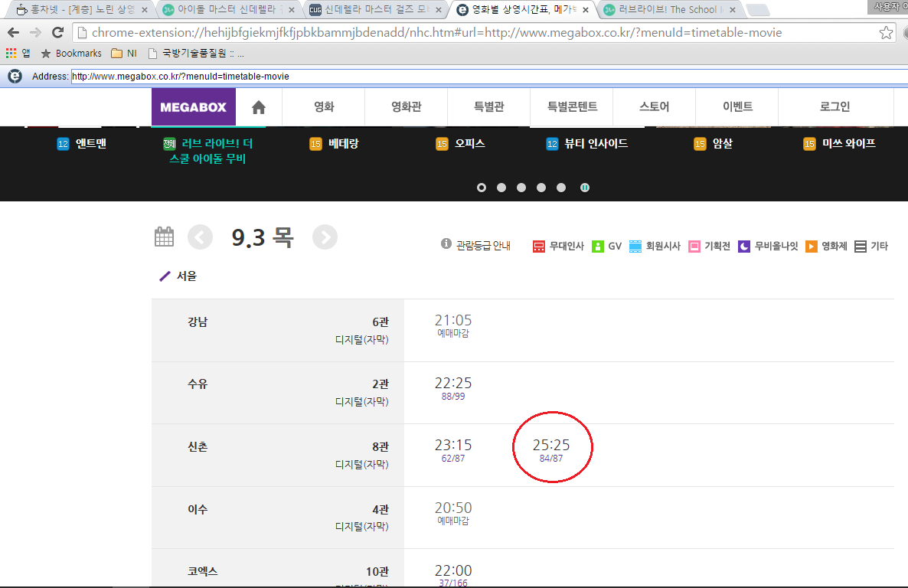Open the 특별콘텐트 menu
Image resolution: width=908 pixels, height=588 pixels.
572,106
